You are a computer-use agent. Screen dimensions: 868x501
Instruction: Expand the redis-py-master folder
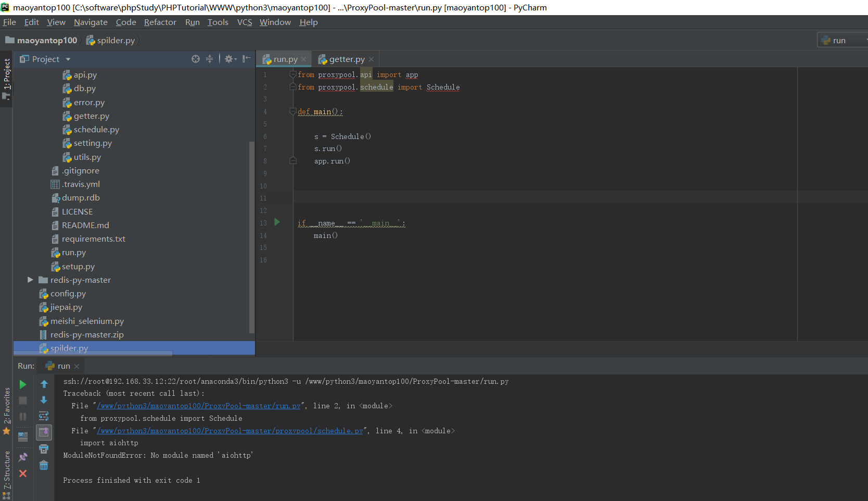tap(30, 280)
